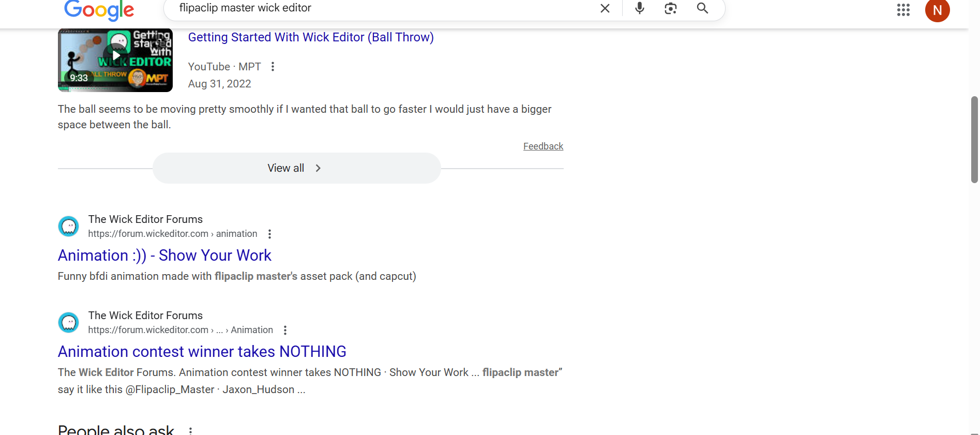This screenshot has height=435, width=980.
Task: Click the snippet The ball seems to be moving
Action: click(x=305, y=117)
